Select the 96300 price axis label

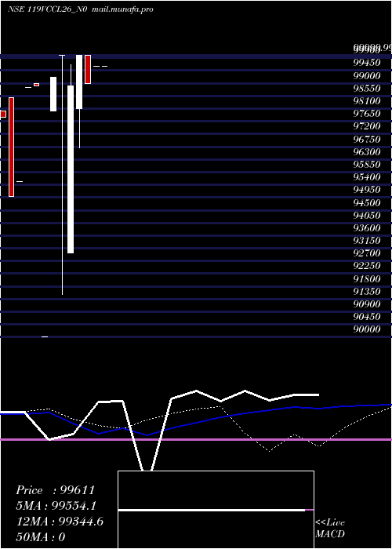pos(367,152)
